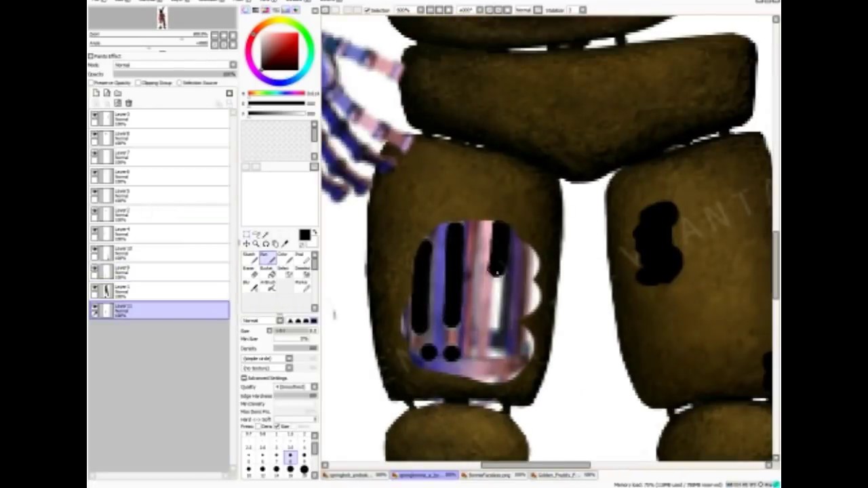Toggle Advanced Settings checkbox
The height and width of the screenshot is (488, 868).
243,378
